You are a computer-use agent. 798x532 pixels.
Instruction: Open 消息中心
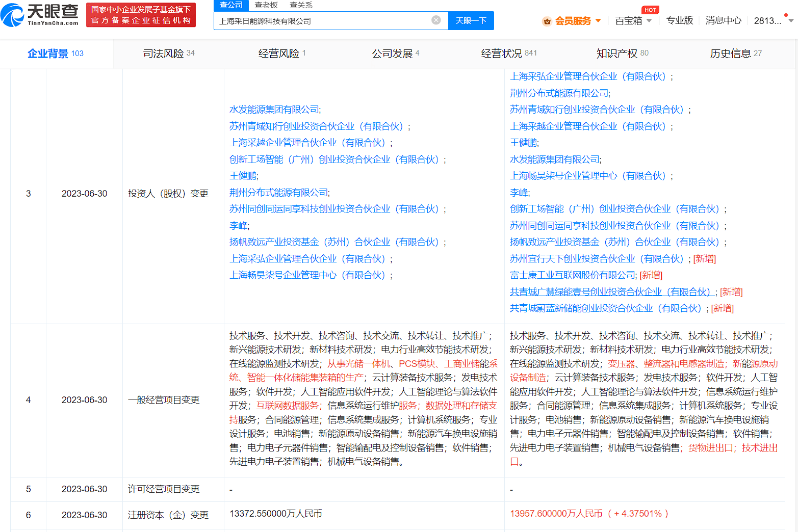[x=724, y=20]
